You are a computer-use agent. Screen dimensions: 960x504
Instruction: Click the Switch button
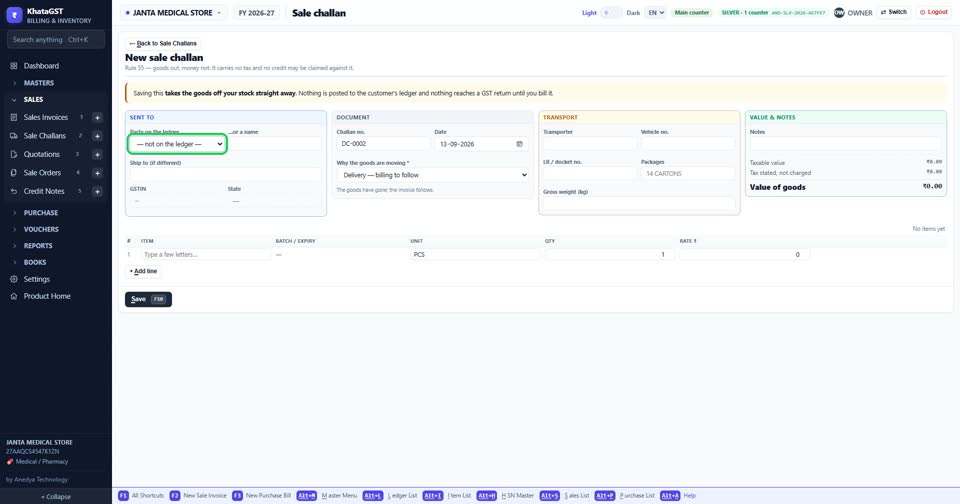(894, 12)
